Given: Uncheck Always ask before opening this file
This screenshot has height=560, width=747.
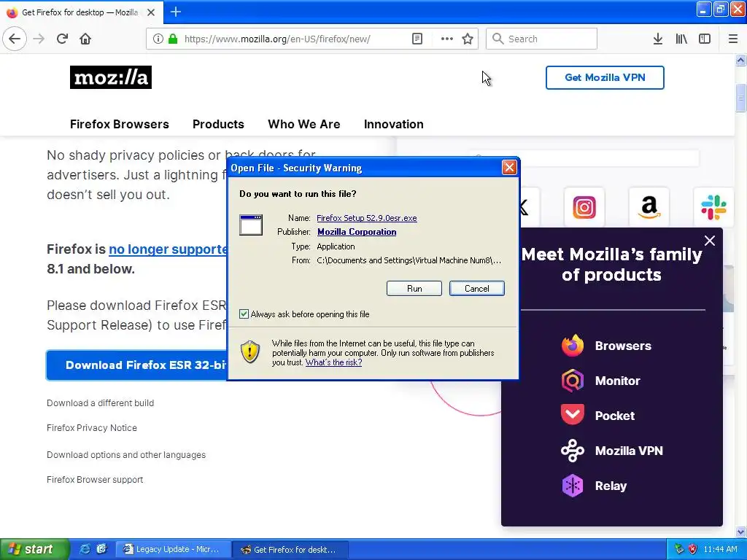Looking at the screenshot, I should [x=244, y=314].
